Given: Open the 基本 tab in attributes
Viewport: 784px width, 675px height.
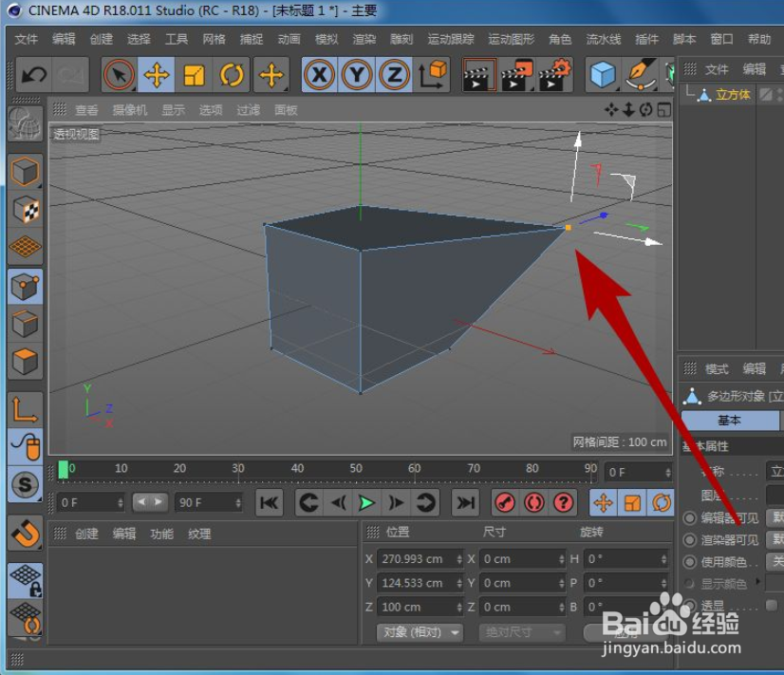Looking at the screenshot, I should [730, 421].
